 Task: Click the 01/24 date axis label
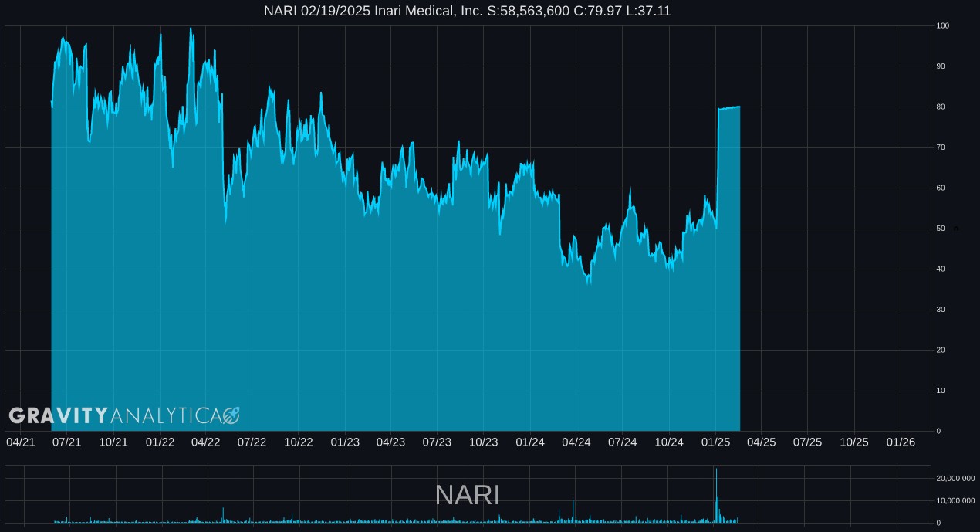click(x=530, y=442)
